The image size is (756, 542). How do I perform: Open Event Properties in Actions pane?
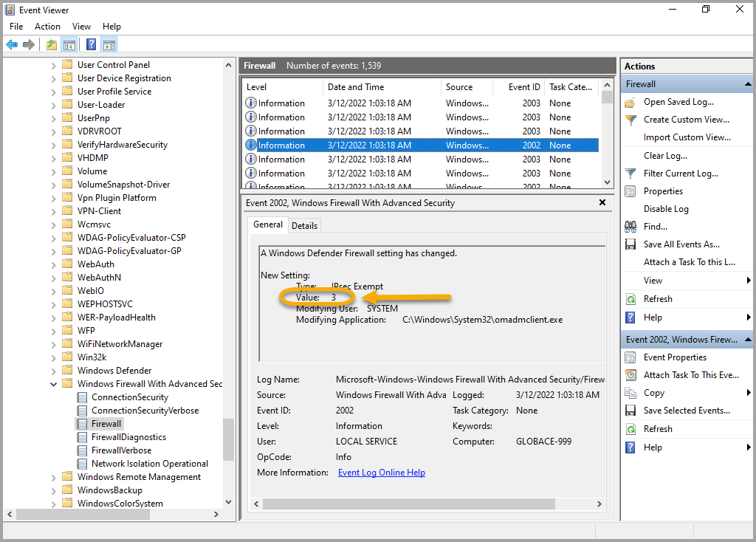coord(675,357)
